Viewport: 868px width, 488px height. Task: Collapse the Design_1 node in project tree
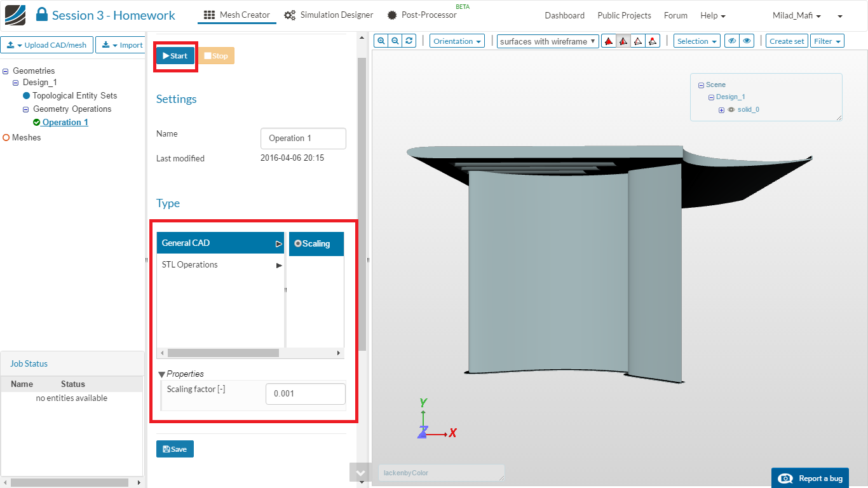[16, 83]
